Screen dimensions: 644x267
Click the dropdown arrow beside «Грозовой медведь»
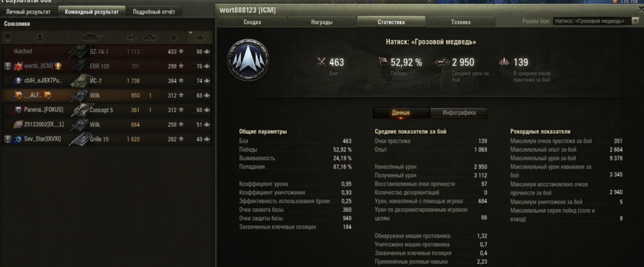click(635, 21)
